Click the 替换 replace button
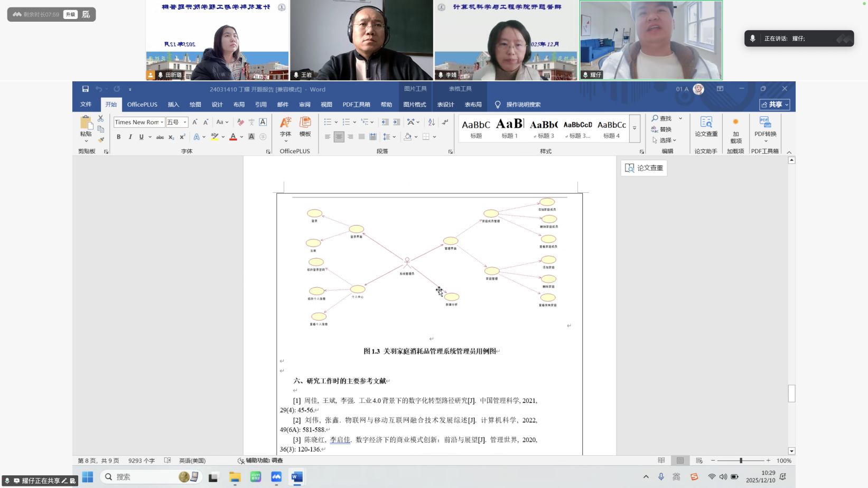Screen dimensions: 868x488 click(661, 129)
